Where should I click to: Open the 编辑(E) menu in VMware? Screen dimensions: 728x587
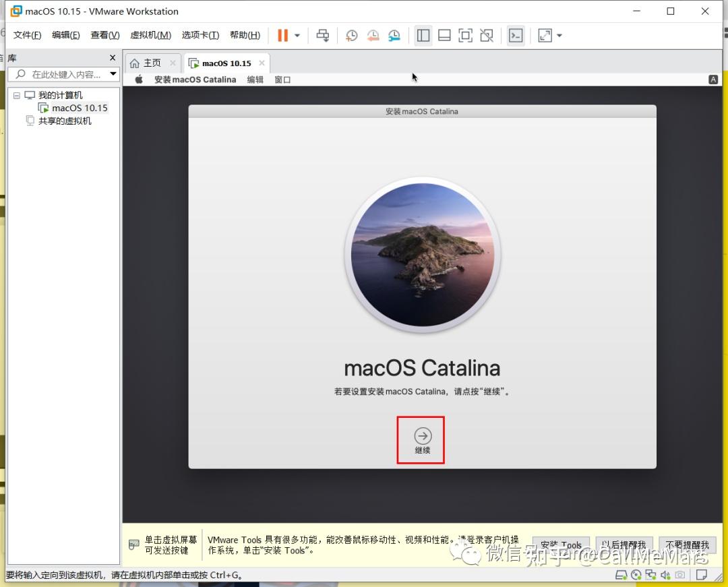point(66,35)
